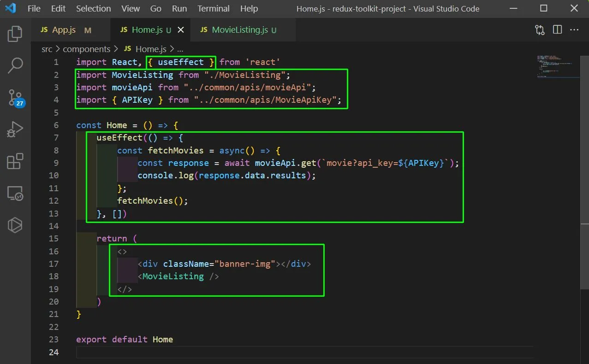
Task: Open Source Control view with 27 badge
Action: pos(16,98)
